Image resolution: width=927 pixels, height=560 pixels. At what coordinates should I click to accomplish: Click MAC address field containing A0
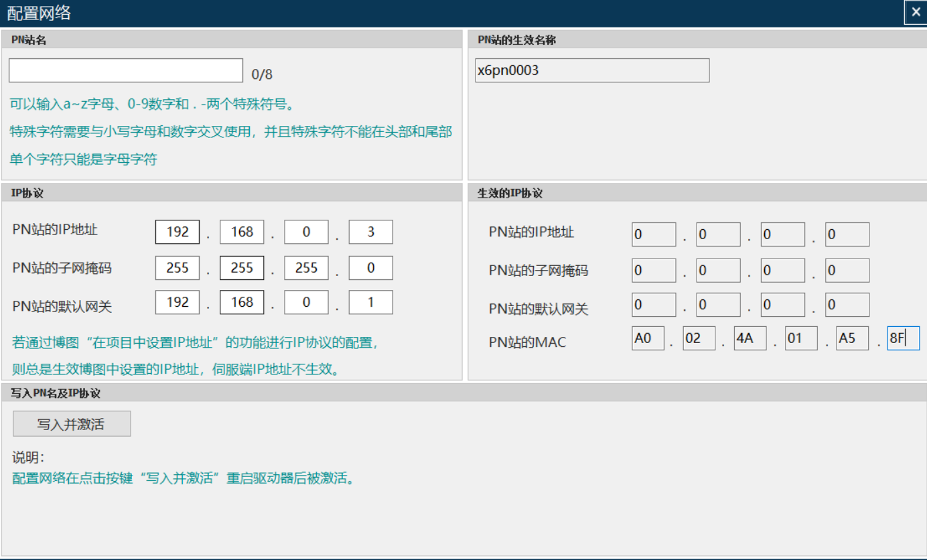(648, 338)
